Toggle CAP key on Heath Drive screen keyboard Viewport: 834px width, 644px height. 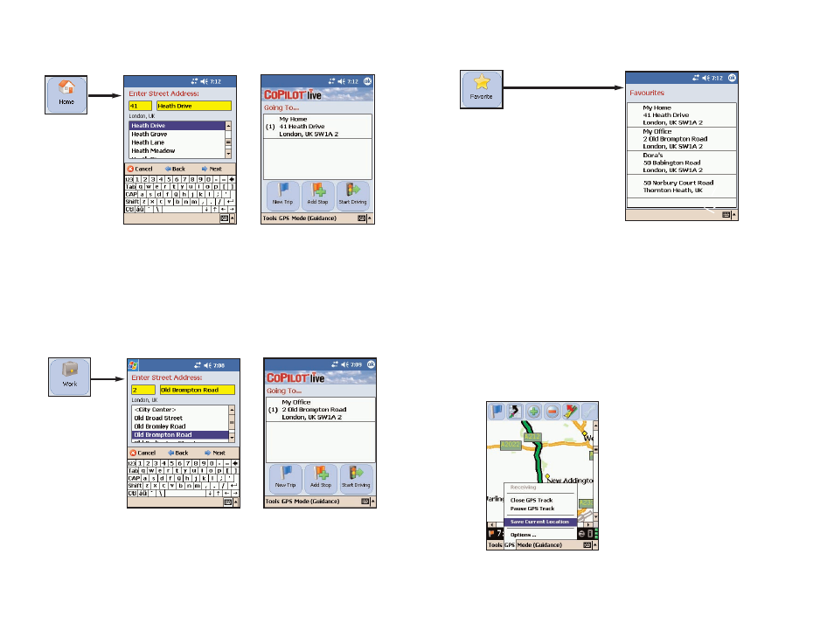coord(131,194)
